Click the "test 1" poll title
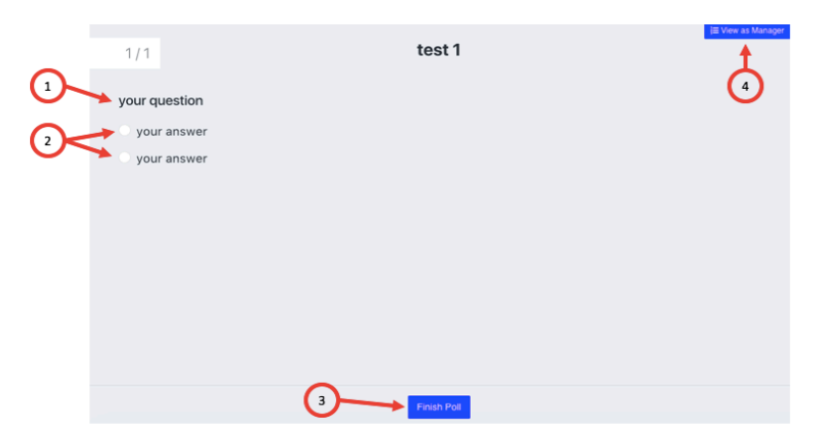Viewport: 840px width, 437px height. click(x=438, y=50)
